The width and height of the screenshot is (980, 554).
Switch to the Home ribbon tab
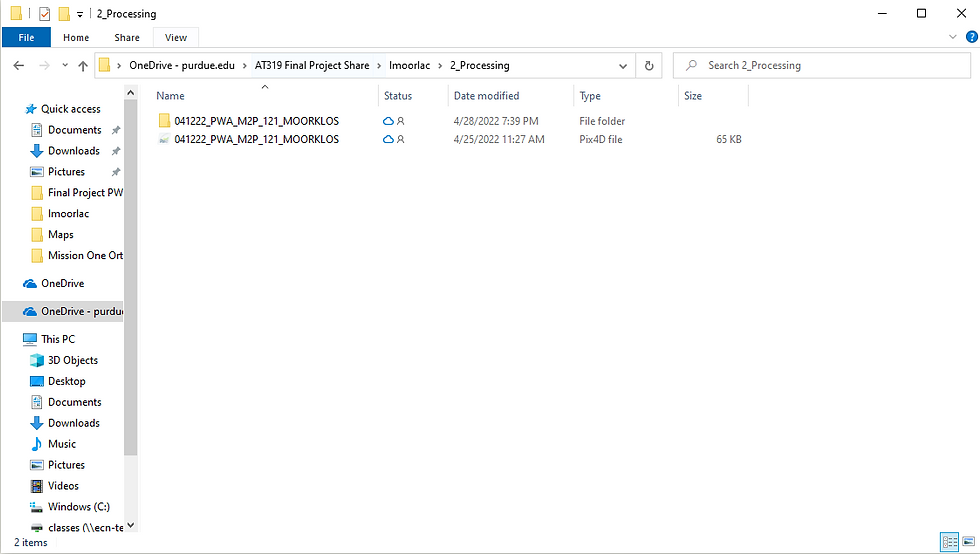pyautogui.click(x=76, y=38)
